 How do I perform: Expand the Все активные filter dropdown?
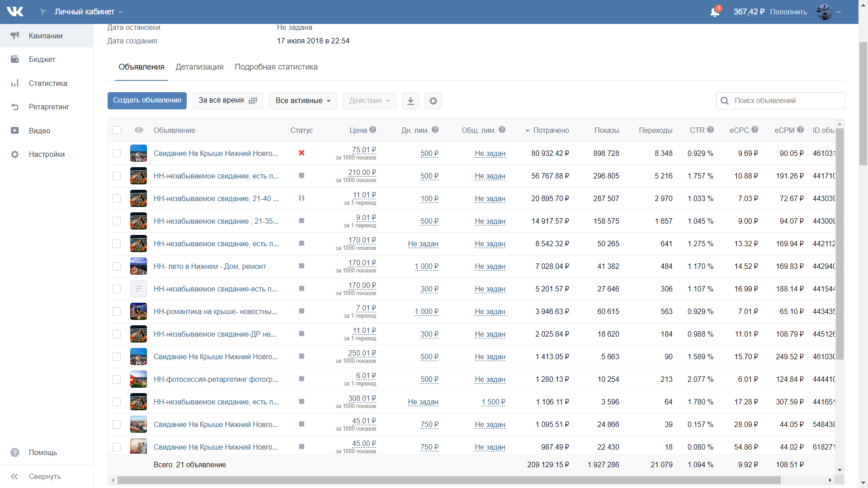pos(303,101)
